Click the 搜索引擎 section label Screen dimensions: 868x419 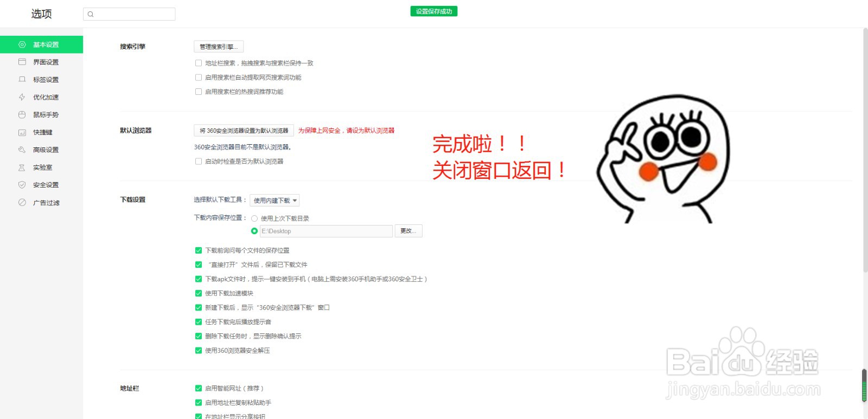[x=133, y=47]
